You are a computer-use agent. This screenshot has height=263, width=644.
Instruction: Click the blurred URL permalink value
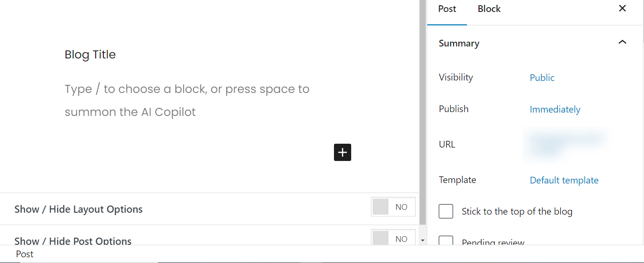[x=565, y=144]
